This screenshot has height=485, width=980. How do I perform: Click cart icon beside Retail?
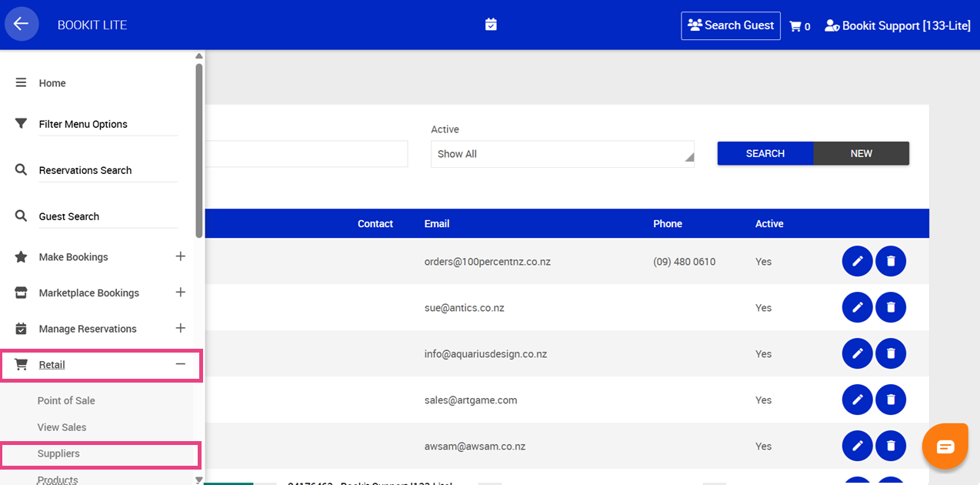pyautogui.click(x=21, y=364)
